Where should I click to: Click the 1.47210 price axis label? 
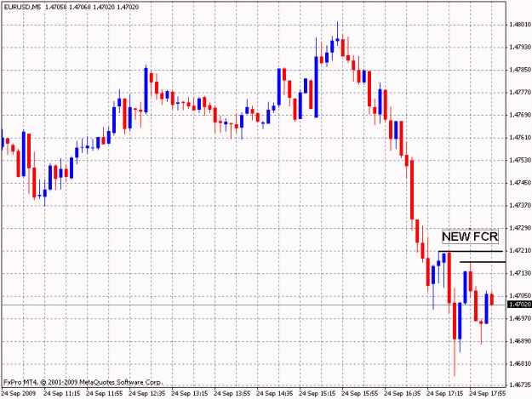point(520,250)
